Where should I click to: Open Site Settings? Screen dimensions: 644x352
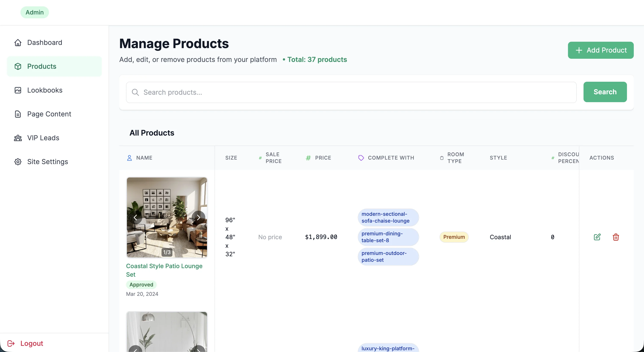54,162
